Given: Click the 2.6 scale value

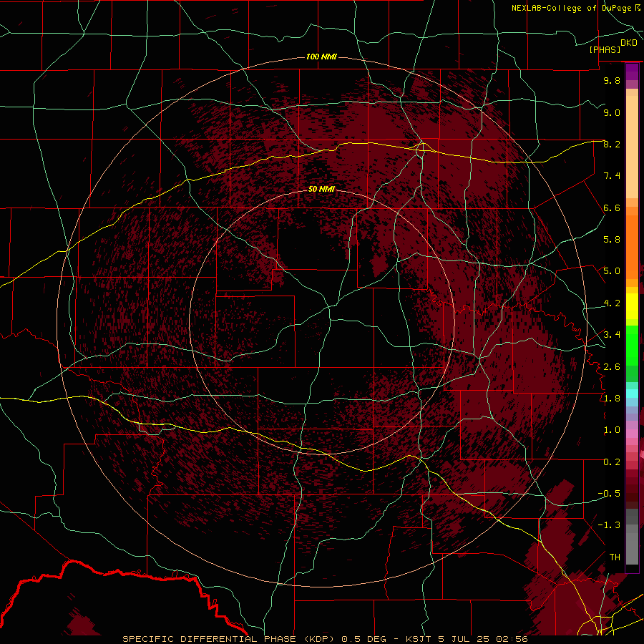Looking at the screenshot, I should coord(612,366).
